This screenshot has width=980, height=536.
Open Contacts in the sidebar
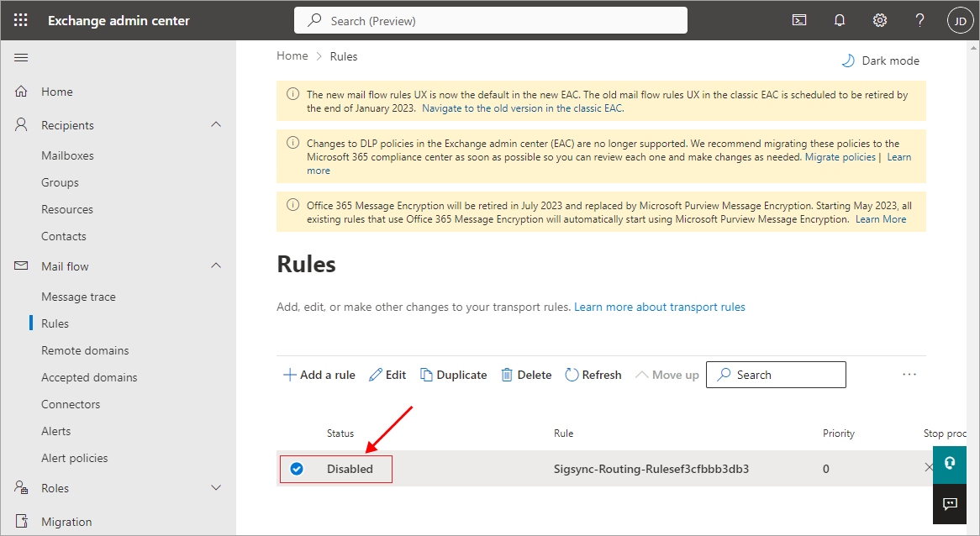coord(64,236)
